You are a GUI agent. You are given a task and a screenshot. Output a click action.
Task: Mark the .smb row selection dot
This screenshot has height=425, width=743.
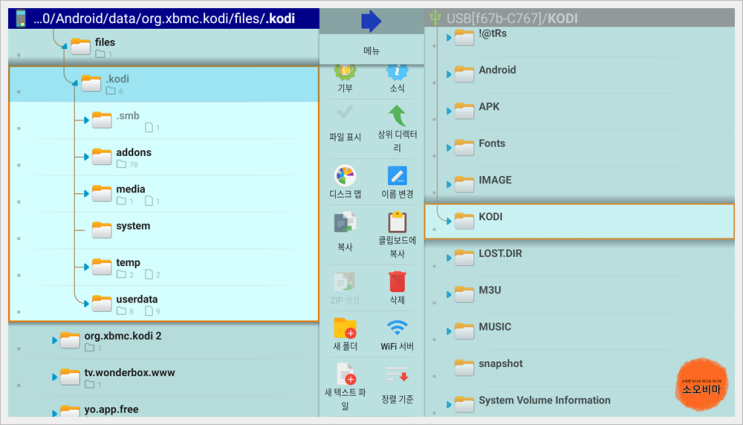(x=19, y=128)
